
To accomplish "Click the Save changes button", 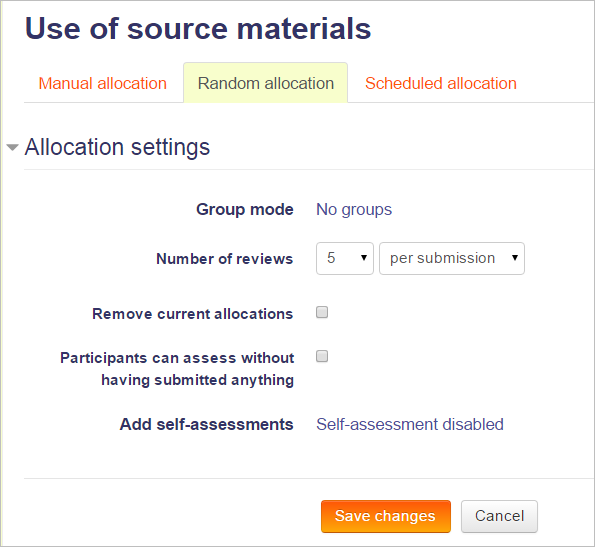I will click(x=386, y=516).
